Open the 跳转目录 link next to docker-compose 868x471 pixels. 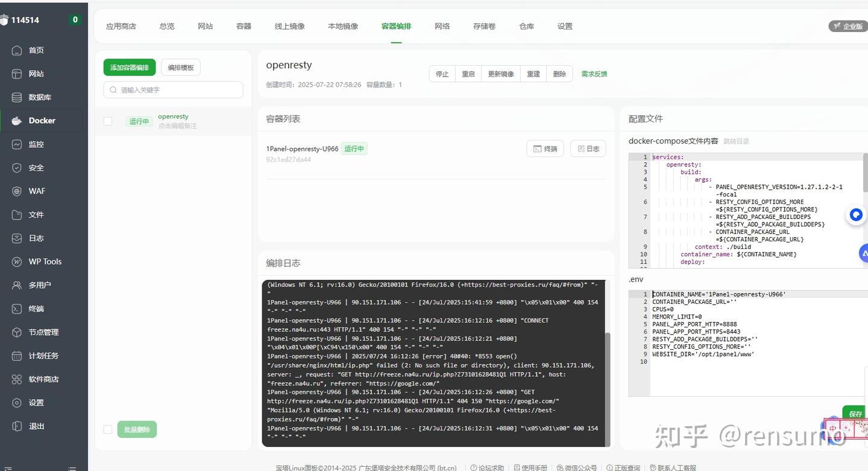(737, 141)
